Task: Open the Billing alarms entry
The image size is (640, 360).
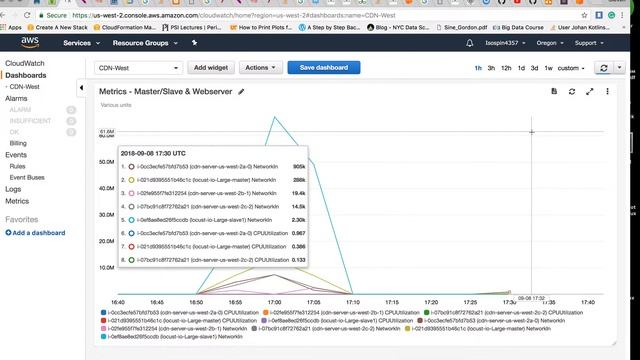Action: point(18,143)
